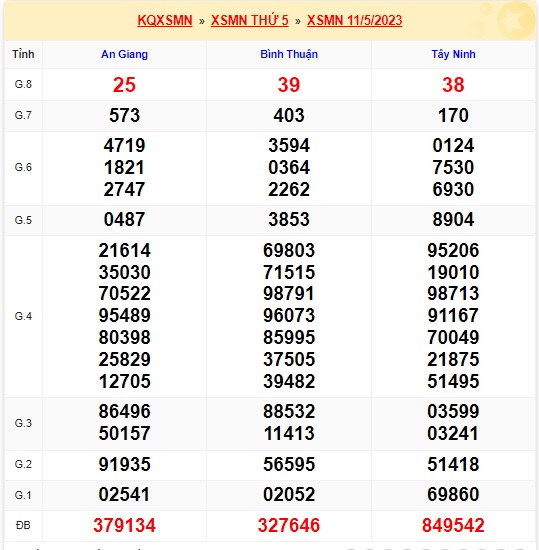Select G.2 number 56595
This screenshot has width=539, height=550.
pyautogui.click(x=289, y=464)
